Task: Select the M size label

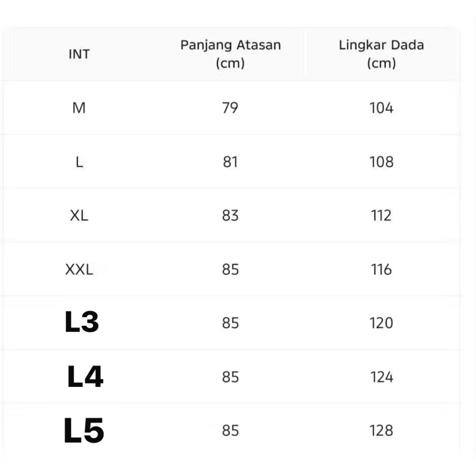Action: point(79,108)
